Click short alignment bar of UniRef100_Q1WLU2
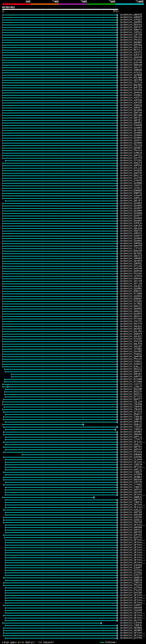 (x=43, y=424)
